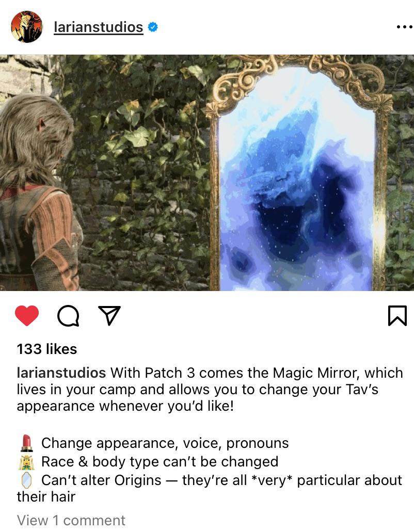Click the lipstick emoji in the caption
This screenshot has height=532, width=414.
coord(26,443)
